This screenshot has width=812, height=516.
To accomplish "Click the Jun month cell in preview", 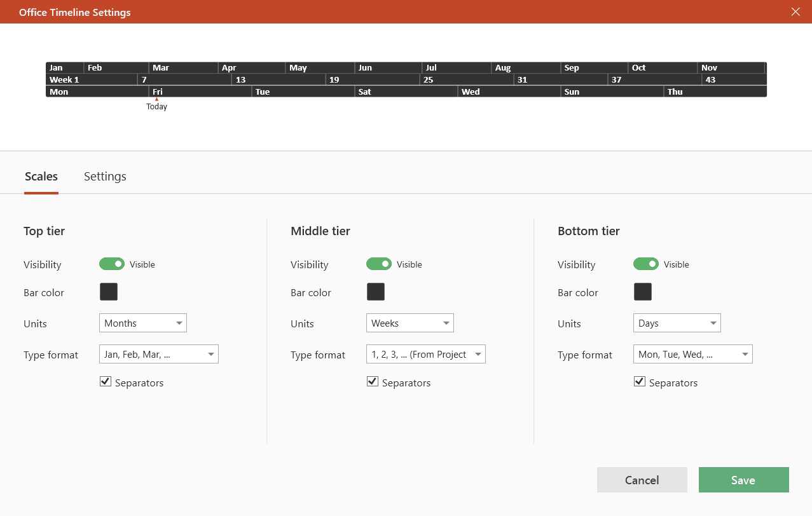I will (x=389, y=67).
